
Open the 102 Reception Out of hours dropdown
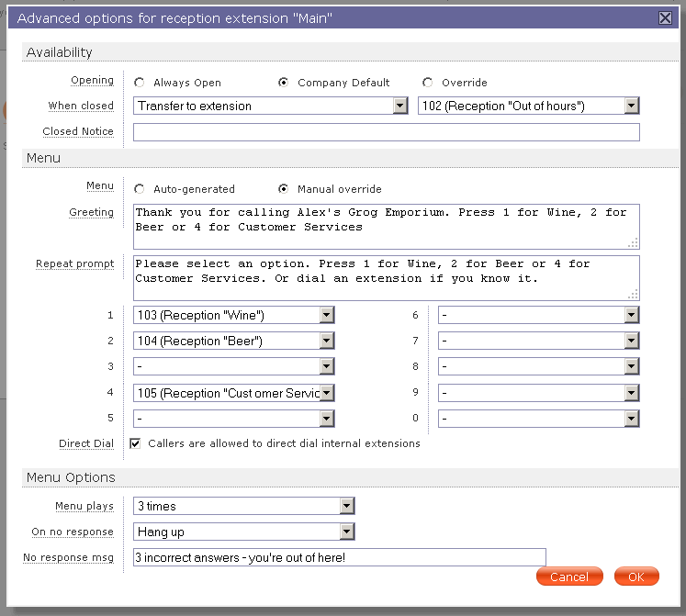pyautogui.click(x=528, y=106)
